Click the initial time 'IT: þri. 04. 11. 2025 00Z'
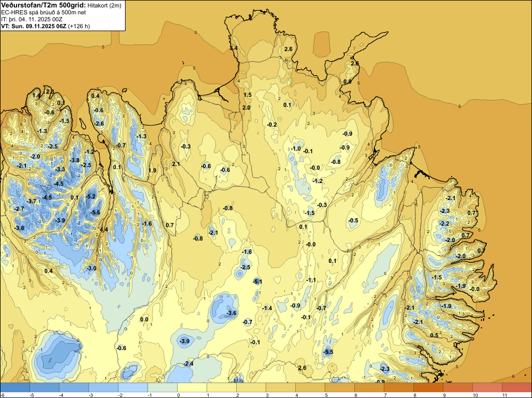532x398 pixels. [x=32, y=19]
